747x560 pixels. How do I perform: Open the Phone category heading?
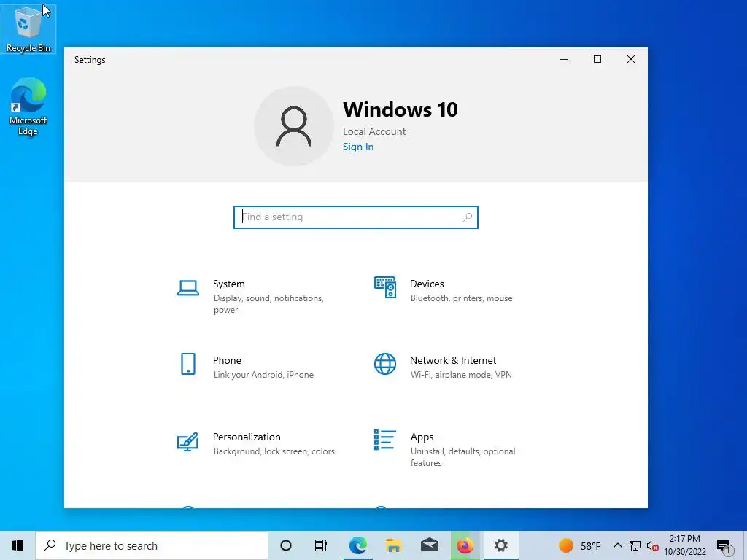tap(227, 360)
